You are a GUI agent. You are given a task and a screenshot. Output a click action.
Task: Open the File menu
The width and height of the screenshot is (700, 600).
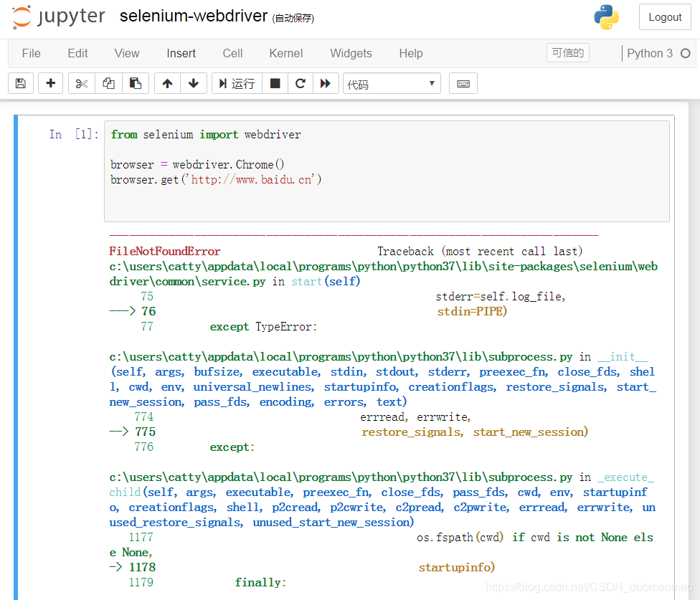(32, 54)
